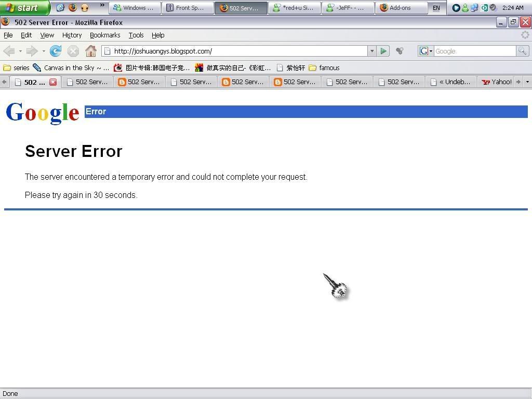532x399 pixels.
Task: Focus the Google search box
Action: [475, 51]
